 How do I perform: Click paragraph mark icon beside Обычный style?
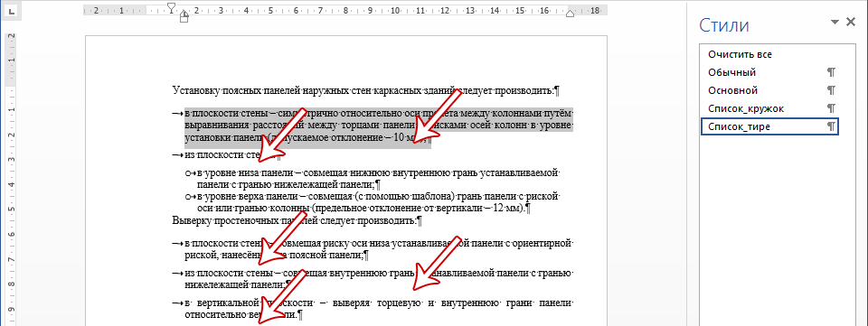(x=830, y=72)
